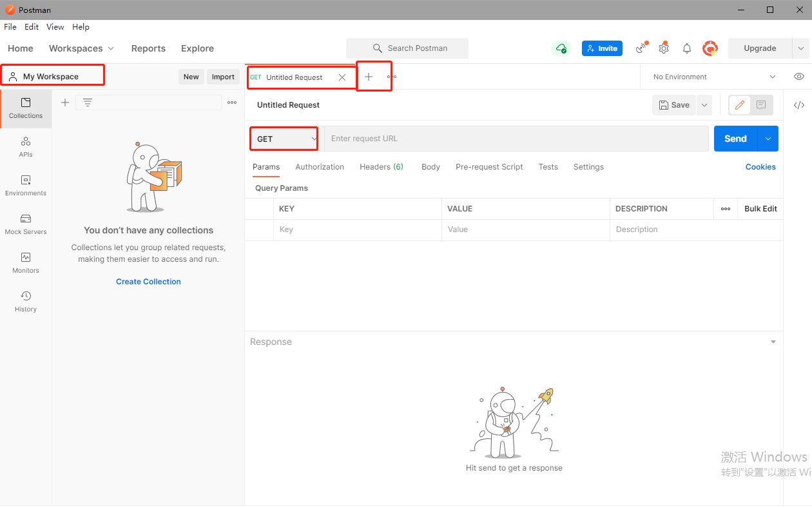The width and height of the screenshot is (812, 508).
Task: Click the Upgrade button
Action: pyautogui.click(x=760, y=48)
